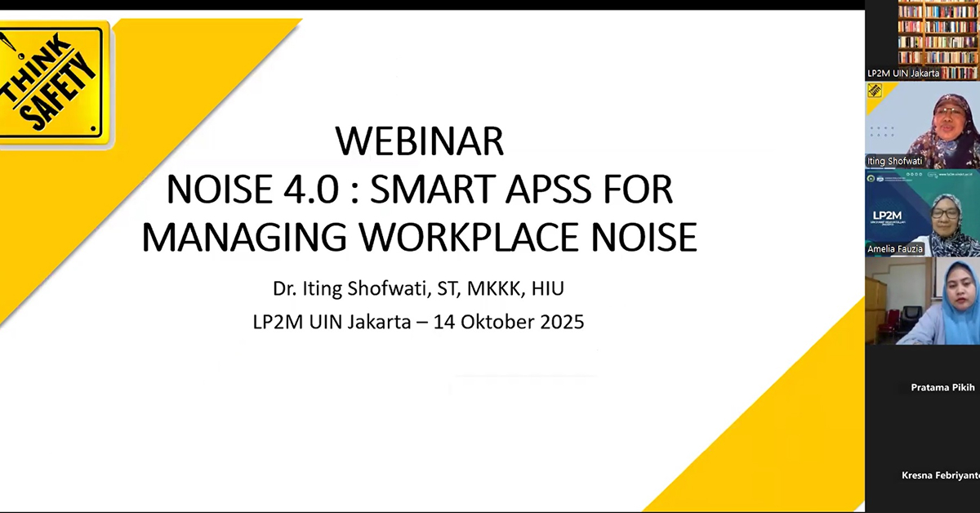Open the www.lp2m.uinjkt.ac.id link in Amelia's video
The height and width of the screenshot is (513, 980).
click(957, 175)
